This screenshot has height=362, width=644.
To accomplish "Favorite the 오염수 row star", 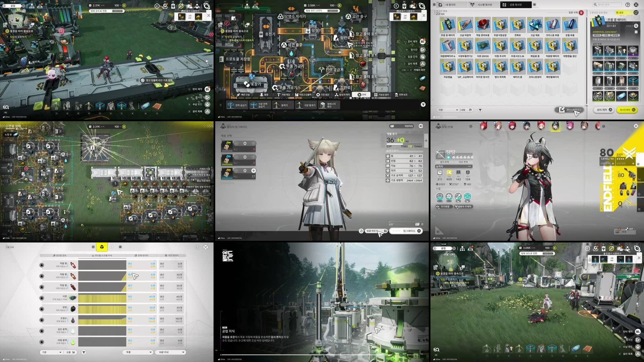I will (42, 320).
